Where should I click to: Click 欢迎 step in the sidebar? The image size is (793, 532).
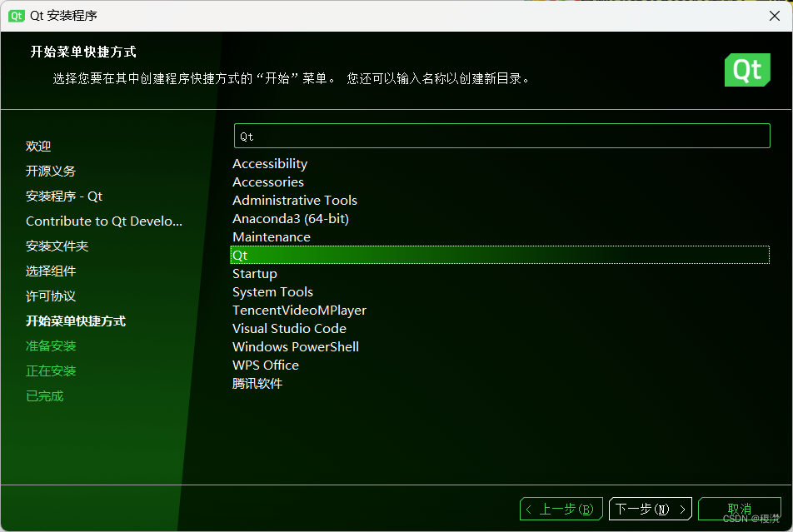point(38,147)
